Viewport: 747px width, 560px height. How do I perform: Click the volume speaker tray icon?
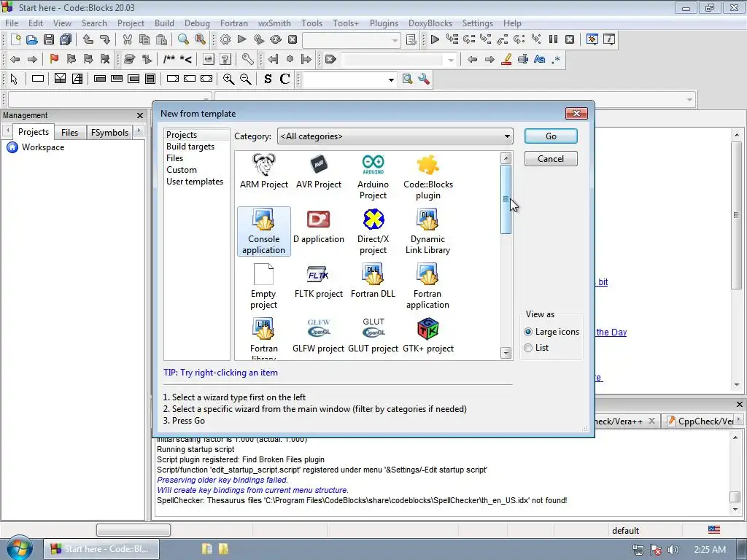(673, 550)
